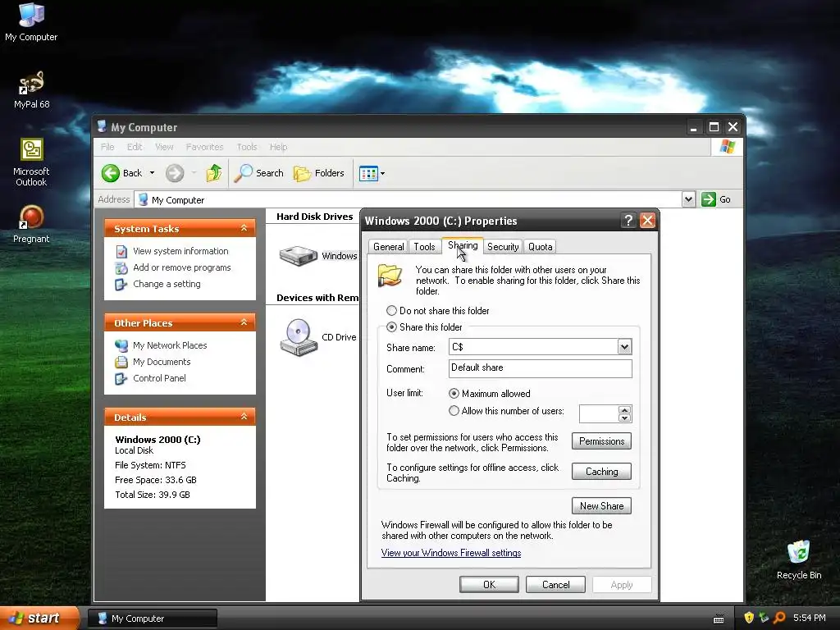Open the Address bar dropdown arrow
Screen dimensions: 840x630
[x=688, y=199]
